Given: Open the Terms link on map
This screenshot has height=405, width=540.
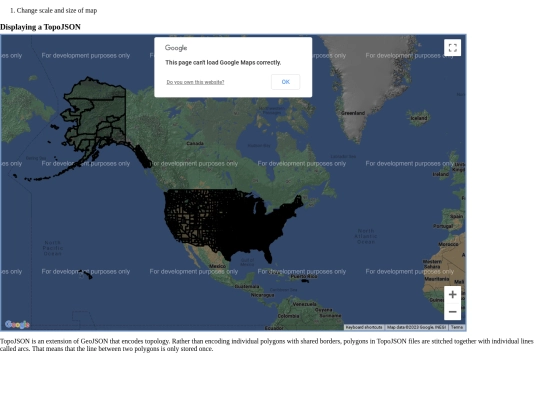Looking at the screenshot, I should point(457,327).
